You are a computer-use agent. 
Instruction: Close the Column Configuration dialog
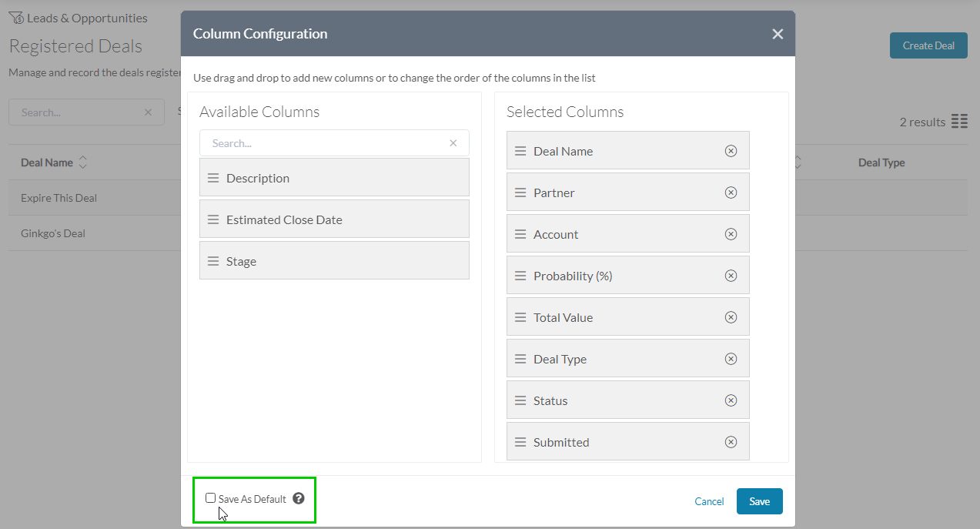tap(778, 34)
